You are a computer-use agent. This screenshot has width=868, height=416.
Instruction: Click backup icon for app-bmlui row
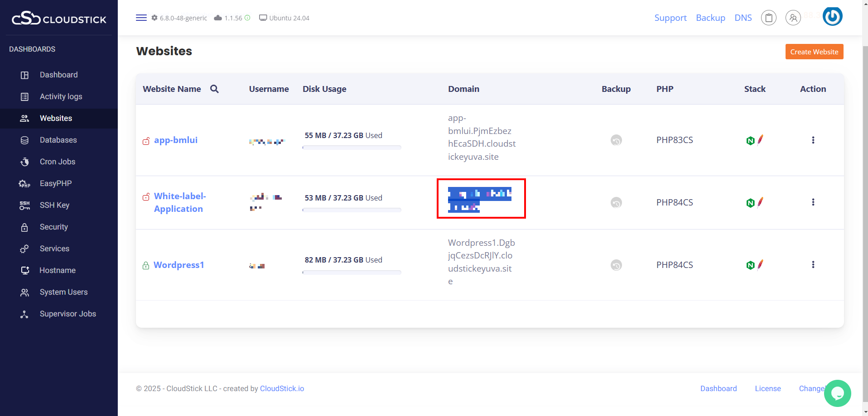(x=616, y=140)
